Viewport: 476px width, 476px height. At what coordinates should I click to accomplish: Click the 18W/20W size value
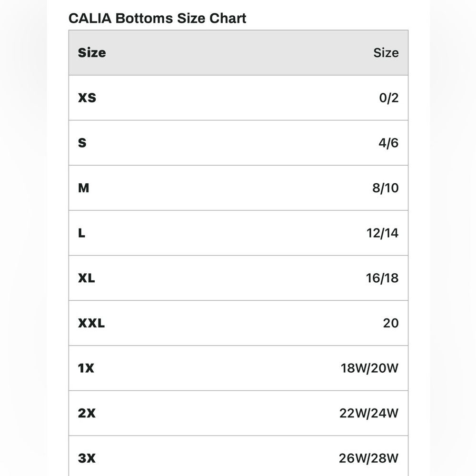[369, 368]
